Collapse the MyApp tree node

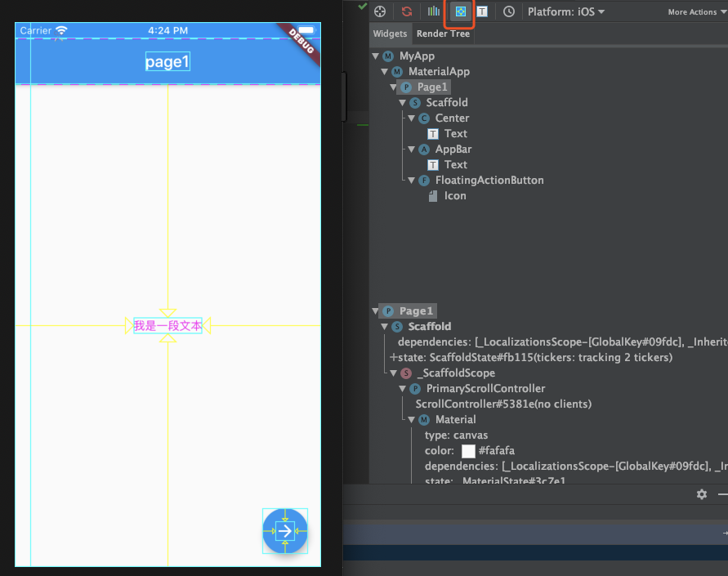pos(376,56)
